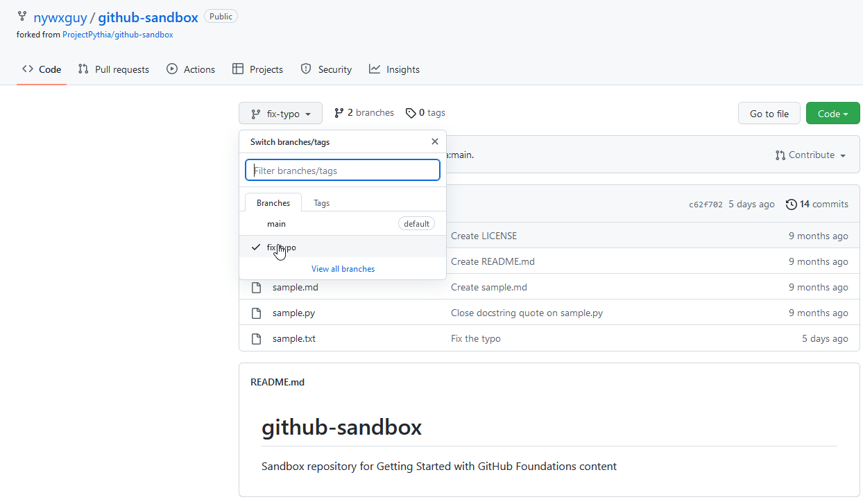Viewport: 863px width, 504px height.
Task: Open the nywxguy user profile link
Action: point(60,17)
